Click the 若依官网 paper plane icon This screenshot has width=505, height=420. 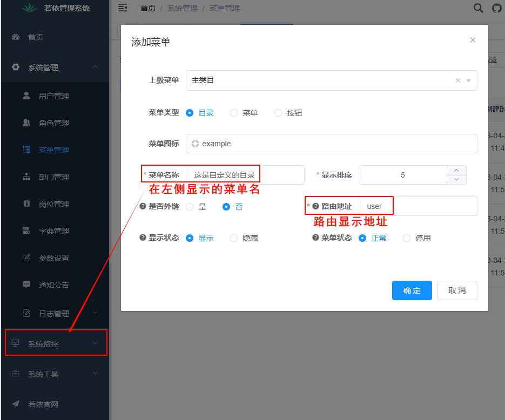16,404
